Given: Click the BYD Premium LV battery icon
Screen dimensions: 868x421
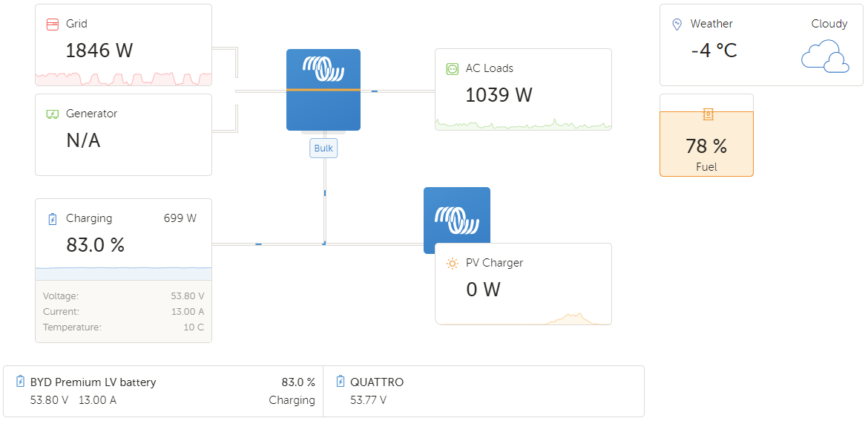Looking at the screenshot, I should [x=21, y=382].
